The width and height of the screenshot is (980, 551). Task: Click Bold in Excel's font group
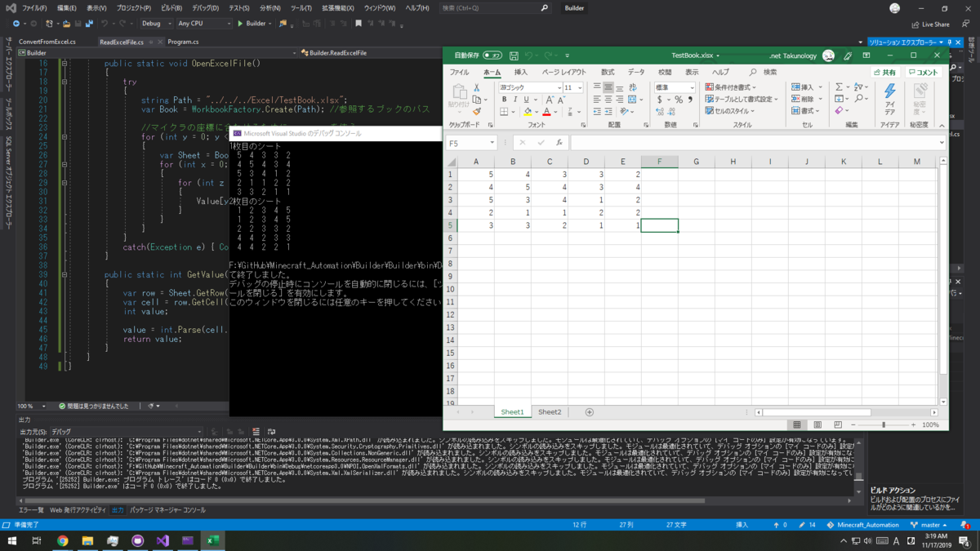504,100
